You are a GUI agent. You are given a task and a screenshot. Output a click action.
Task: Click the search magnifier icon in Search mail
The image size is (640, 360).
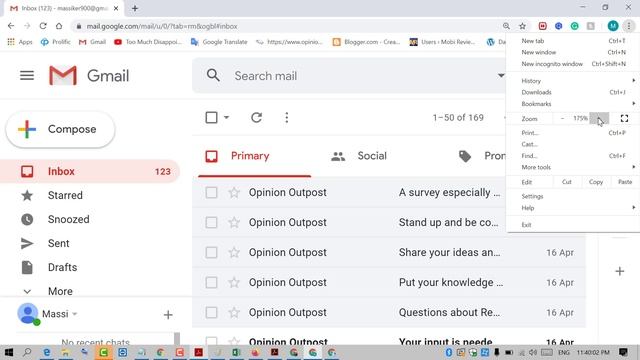213,76
